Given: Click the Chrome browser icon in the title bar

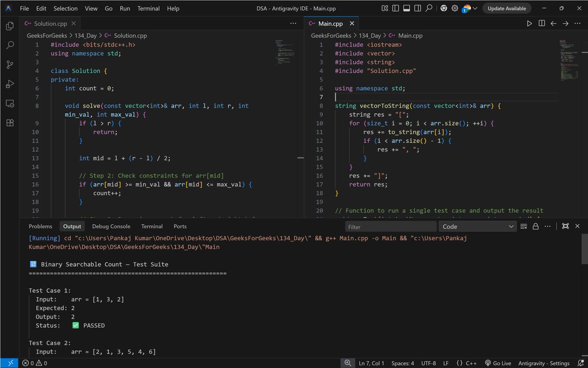Looking at the screenshot, I should (443, 8).
